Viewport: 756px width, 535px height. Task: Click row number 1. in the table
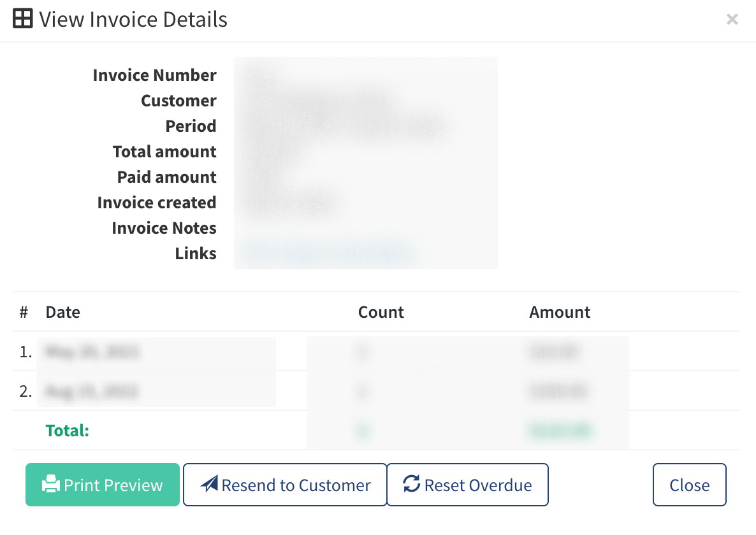pyautogui.click(x=25, y=352)
